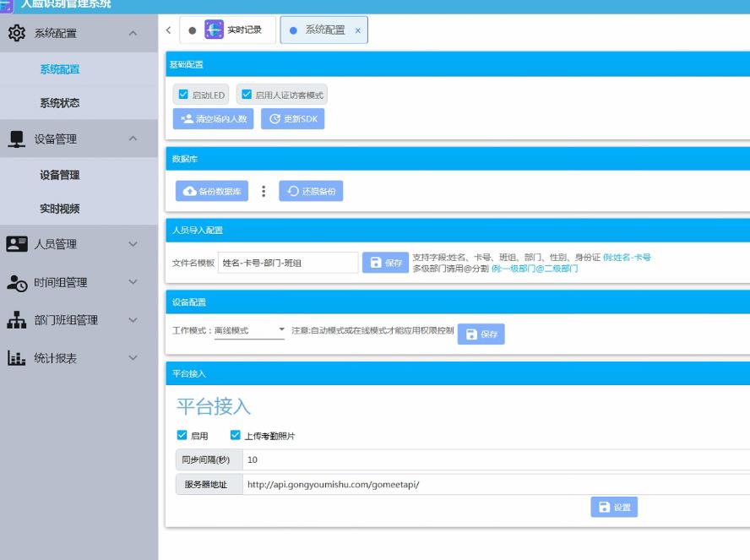This screenshot has height=560, width=750.
Task: Open the 工作模式 dropdown
Action: [281, 329]
